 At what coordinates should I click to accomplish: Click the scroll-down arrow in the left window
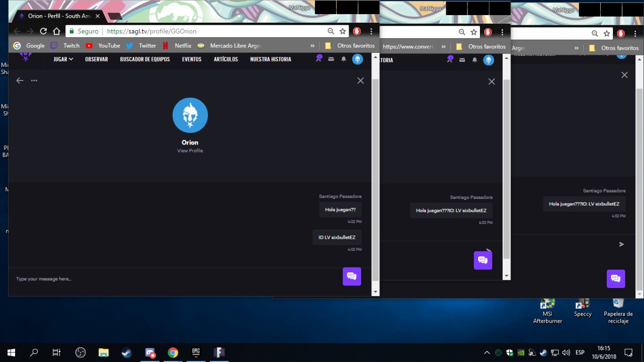coord(375,292)
